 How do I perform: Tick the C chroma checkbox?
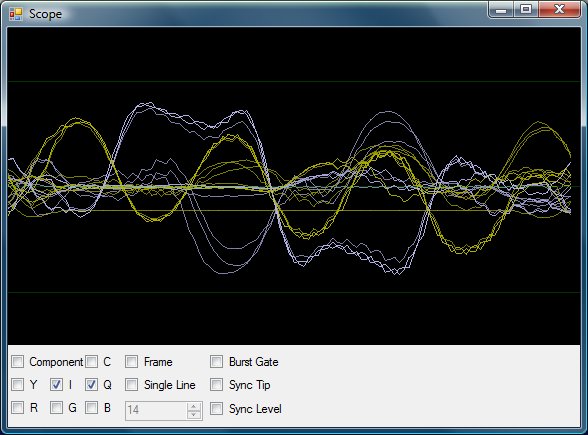click(91, 362)
